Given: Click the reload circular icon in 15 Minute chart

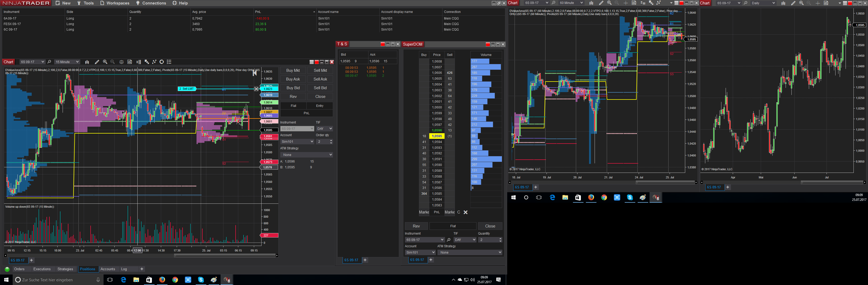Looking at the screenshot, I should 162,62.
